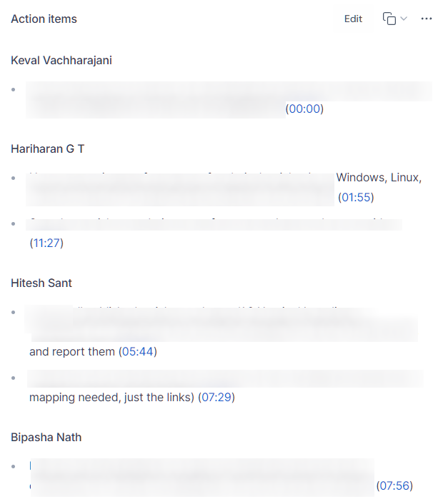This screenshot has width=443, height=504.
Task: Select the Keval Vachharajani name heading
Action: (61, 60)
